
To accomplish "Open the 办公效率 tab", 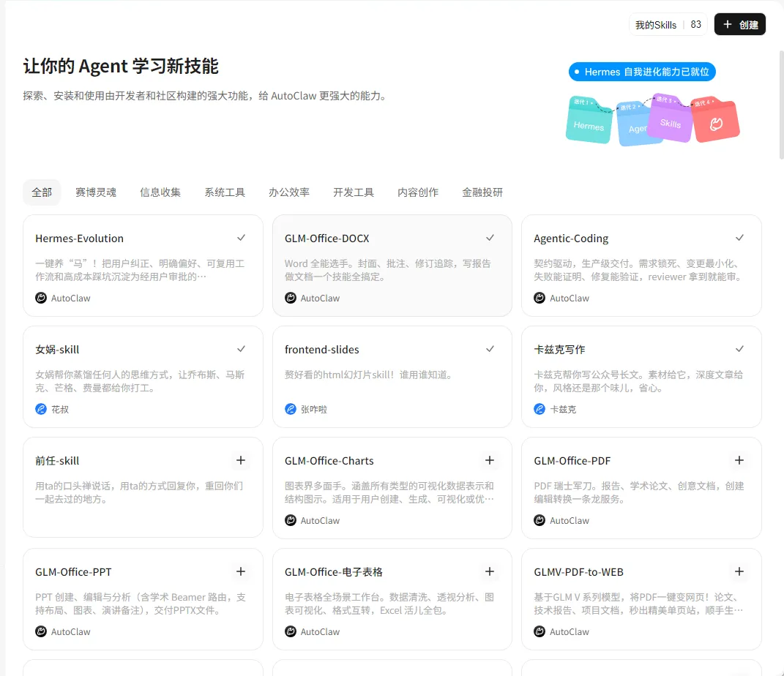I will point(289,192).
